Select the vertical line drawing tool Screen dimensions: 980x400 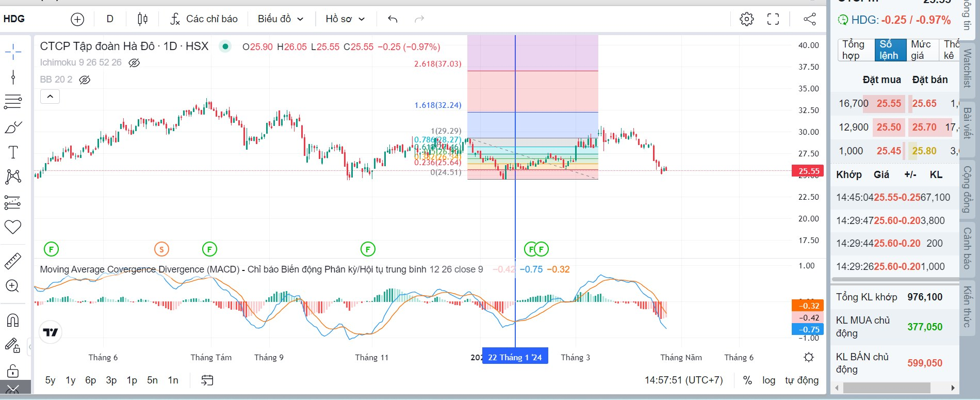tap(13, 77)
